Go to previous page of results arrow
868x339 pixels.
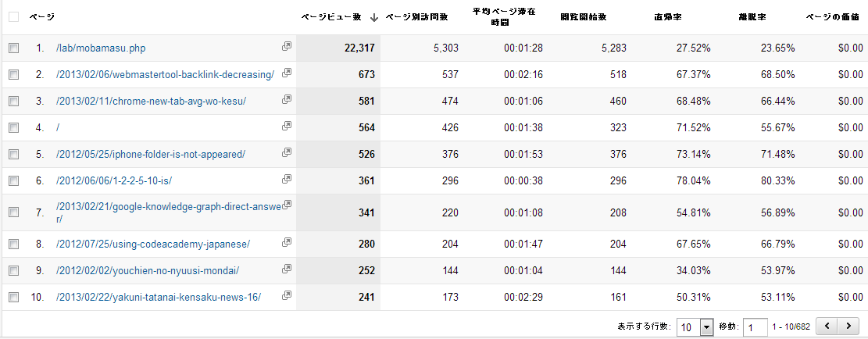[x=827, y=327]
